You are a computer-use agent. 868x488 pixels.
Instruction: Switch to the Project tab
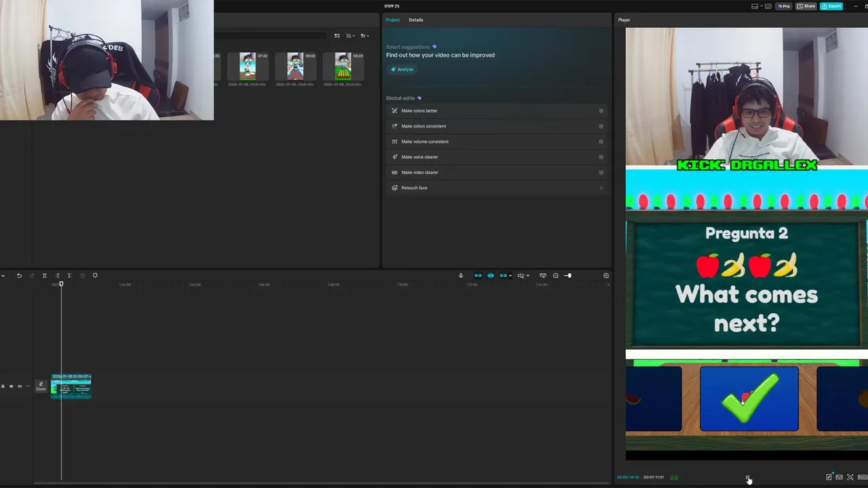[x=393, y=20]
